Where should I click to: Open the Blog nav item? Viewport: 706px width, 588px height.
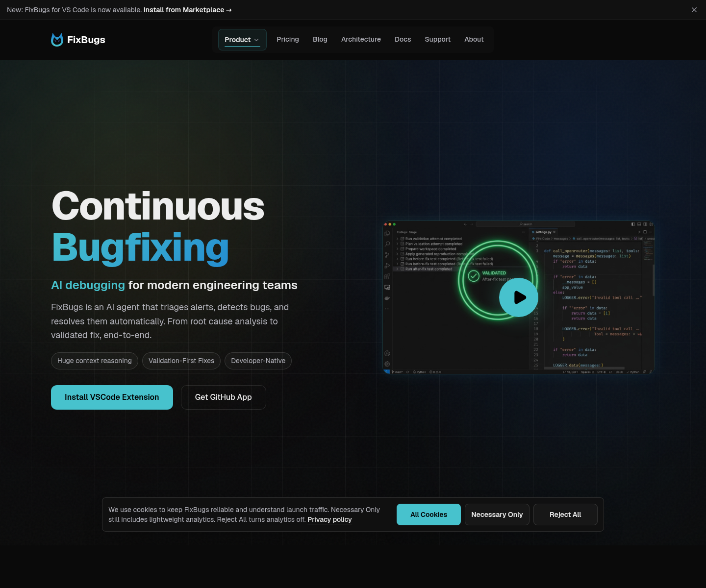click(x=320, y=39)
